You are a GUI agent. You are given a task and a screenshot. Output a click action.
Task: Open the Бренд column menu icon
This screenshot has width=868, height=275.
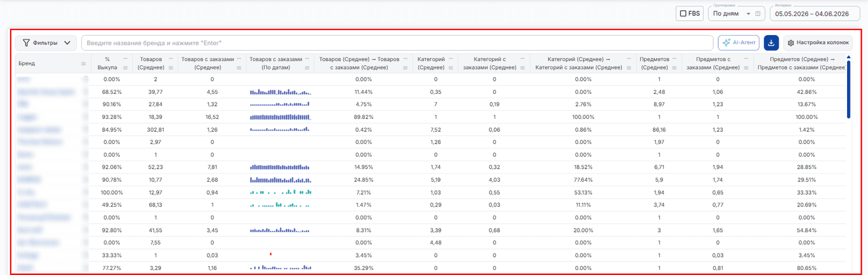tap(84, 63)
